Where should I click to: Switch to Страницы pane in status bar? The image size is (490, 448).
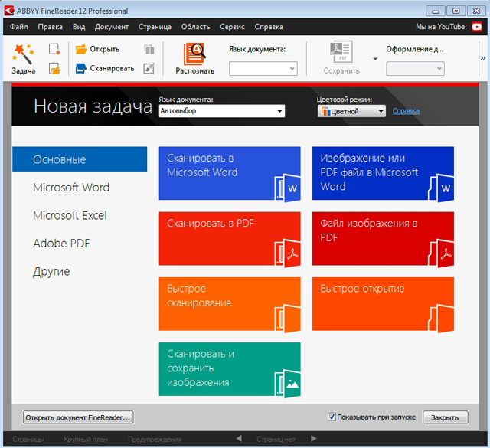(x=28, y=440)
